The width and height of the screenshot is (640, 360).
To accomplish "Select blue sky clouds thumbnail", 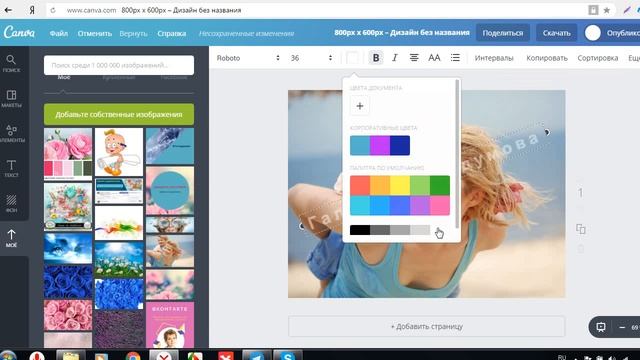I will 68,248.
